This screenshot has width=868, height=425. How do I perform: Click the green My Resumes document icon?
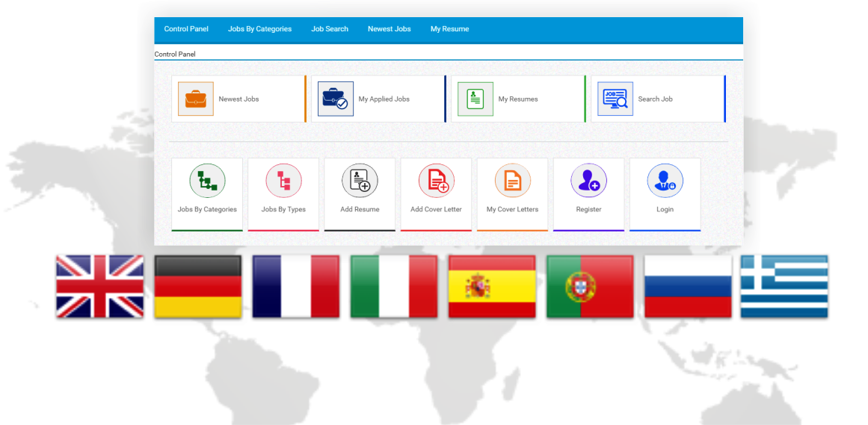475,99
